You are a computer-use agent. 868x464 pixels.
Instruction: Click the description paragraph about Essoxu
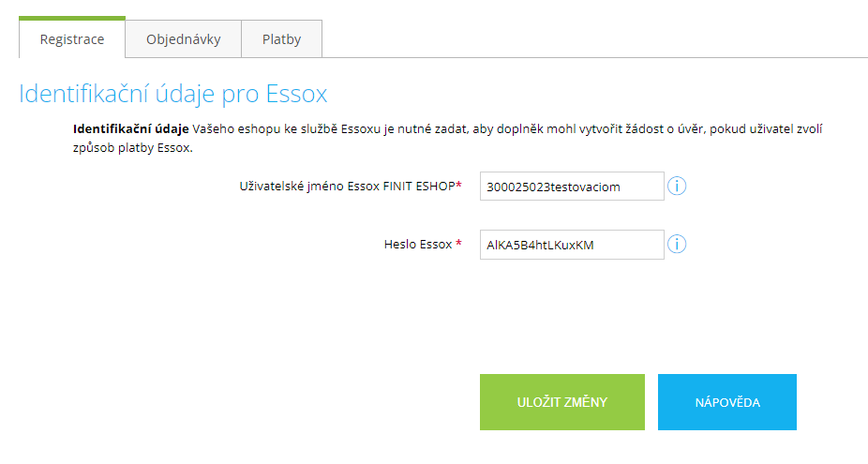click(447, 139)
